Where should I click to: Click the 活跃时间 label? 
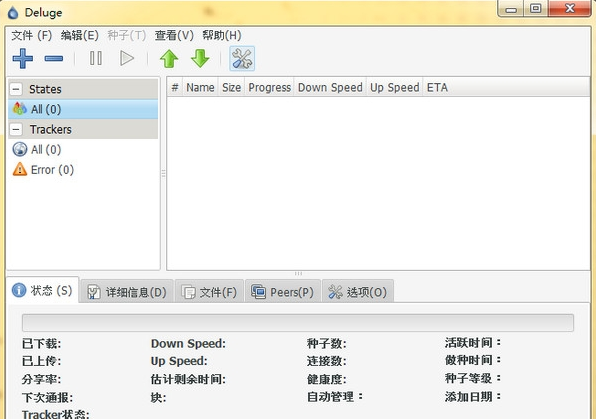(473, 343)
